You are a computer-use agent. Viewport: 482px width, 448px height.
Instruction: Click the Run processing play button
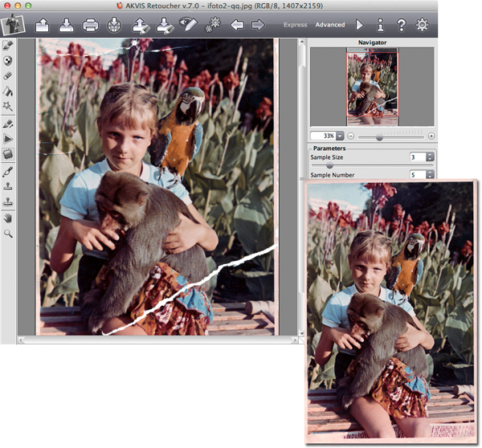359,25
